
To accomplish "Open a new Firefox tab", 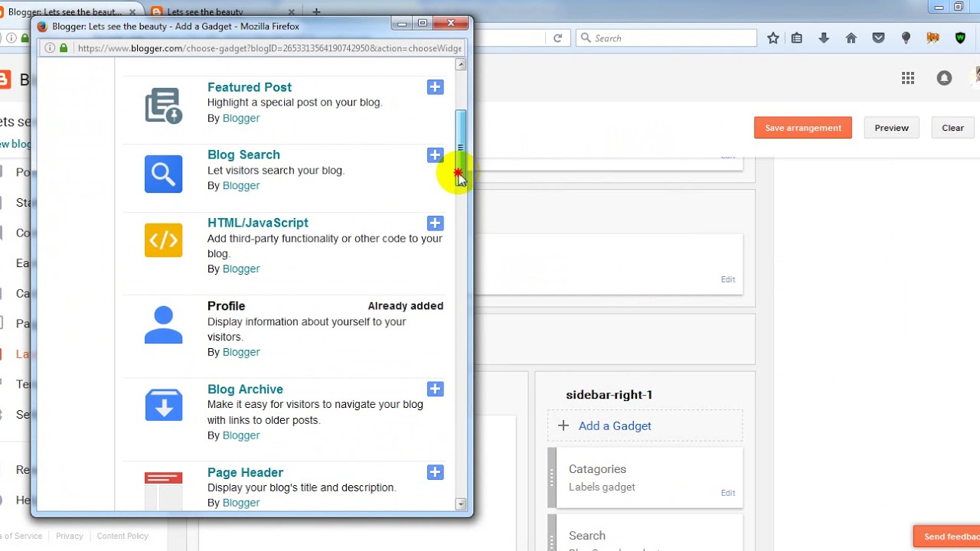I will [x=316, y=12].
